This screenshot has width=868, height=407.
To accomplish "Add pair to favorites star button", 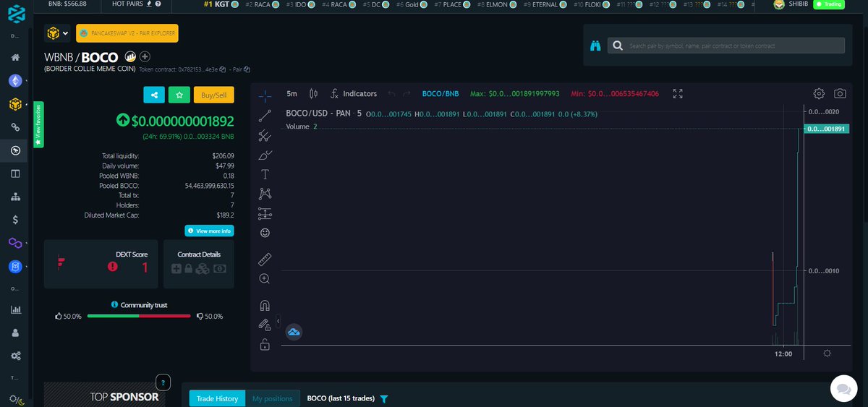I will point(179,95).
